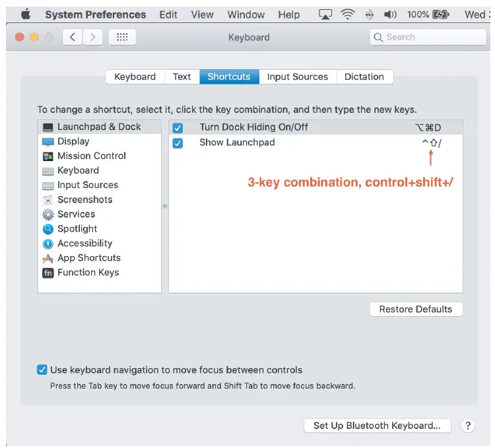This screenshot has width=495, height=448.
Task: Click the Function Keys fn icon
Action: tap(48, 273)
